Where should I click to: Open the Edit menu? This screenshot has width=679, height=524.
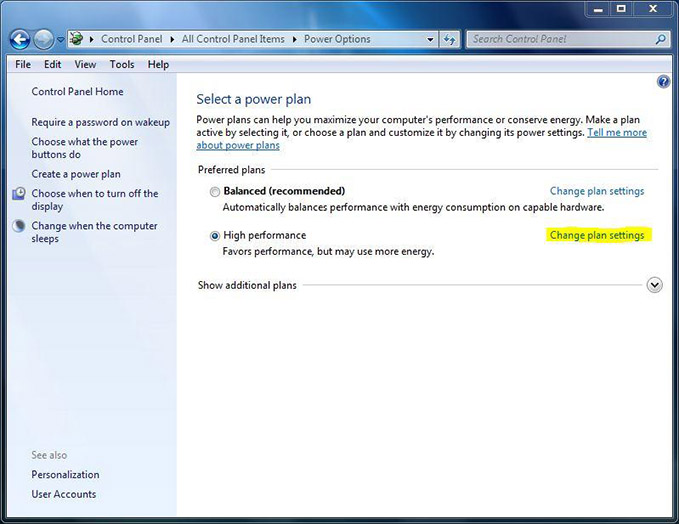click(x=52, y=65)
